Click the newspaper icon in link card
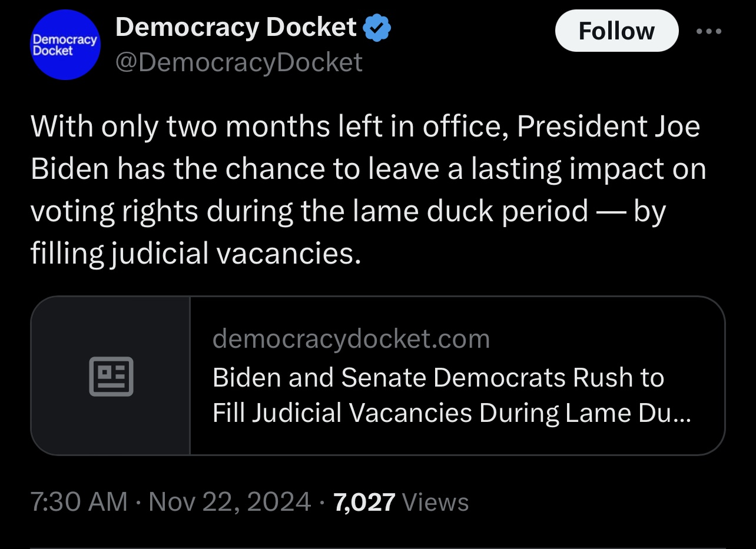Viewport: 756px width, 549px height. 111,375
